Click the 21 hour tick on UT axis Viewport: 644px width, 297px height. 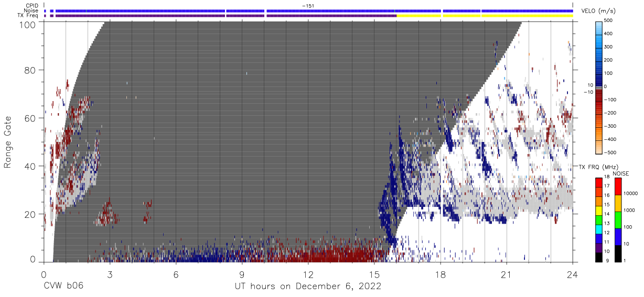pyautogui.click(x=506, y=273)
